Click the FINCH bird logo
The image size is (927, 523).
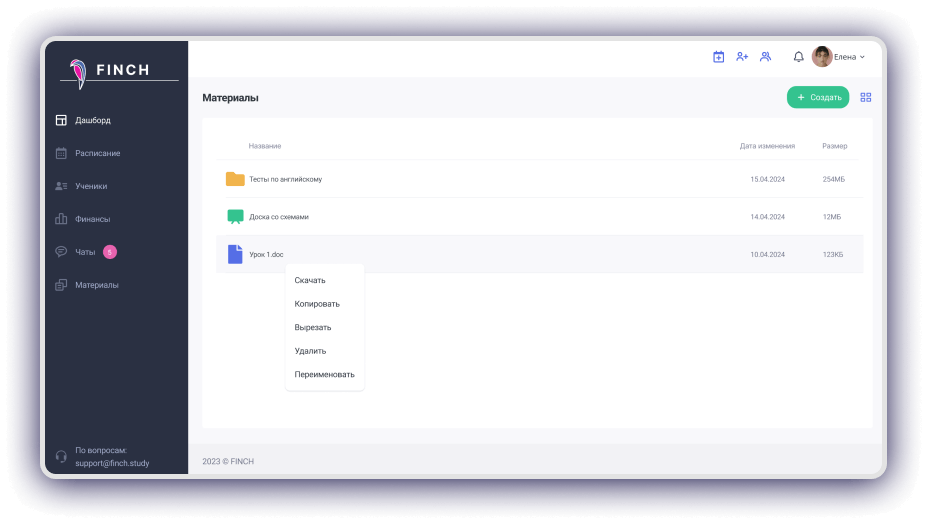(x=78, y=72)
